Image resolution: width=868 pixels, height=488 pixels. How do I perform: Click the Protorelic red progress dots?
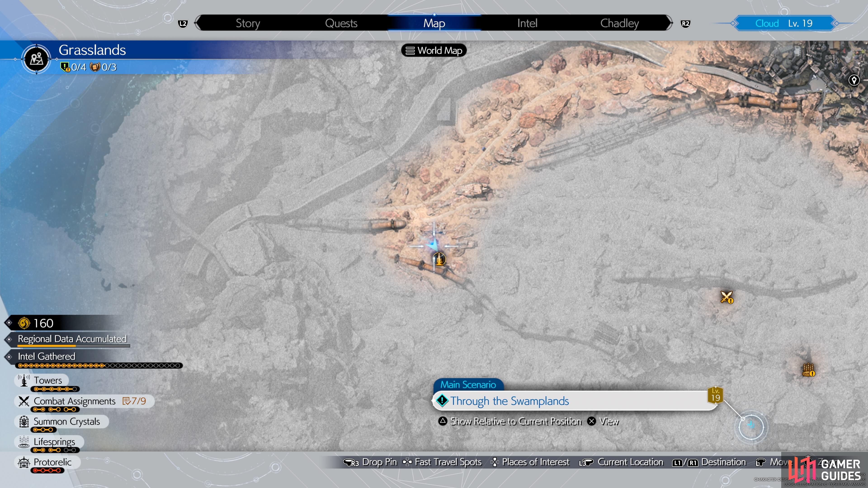click(47, 470)
